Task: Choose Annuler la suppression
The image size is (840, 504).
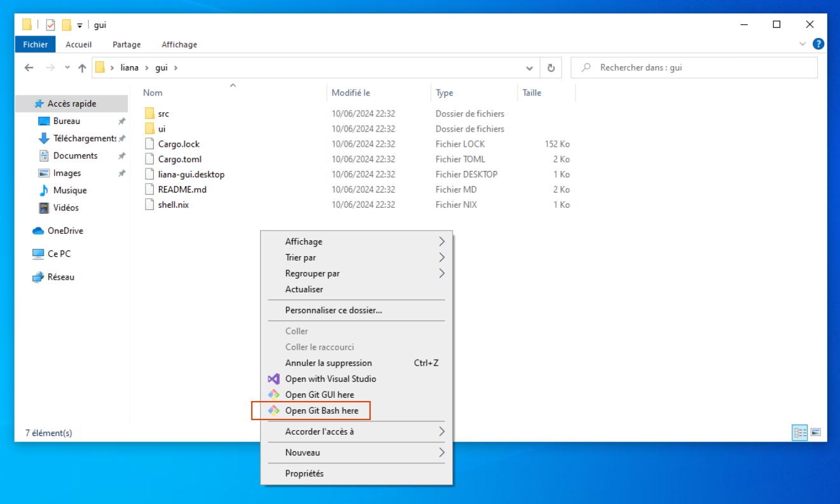Action: [x=357, y=363]
